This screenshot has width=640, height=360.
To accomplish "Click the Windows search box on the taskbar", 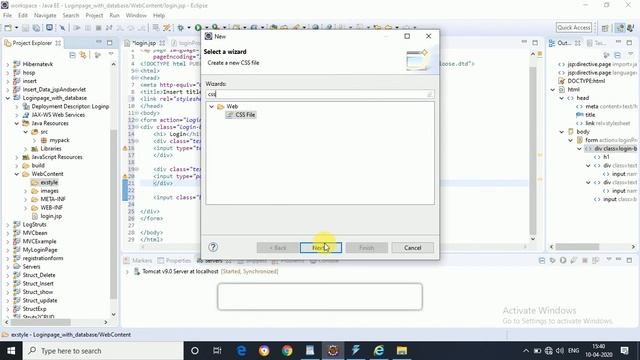I will coord(103,351).
